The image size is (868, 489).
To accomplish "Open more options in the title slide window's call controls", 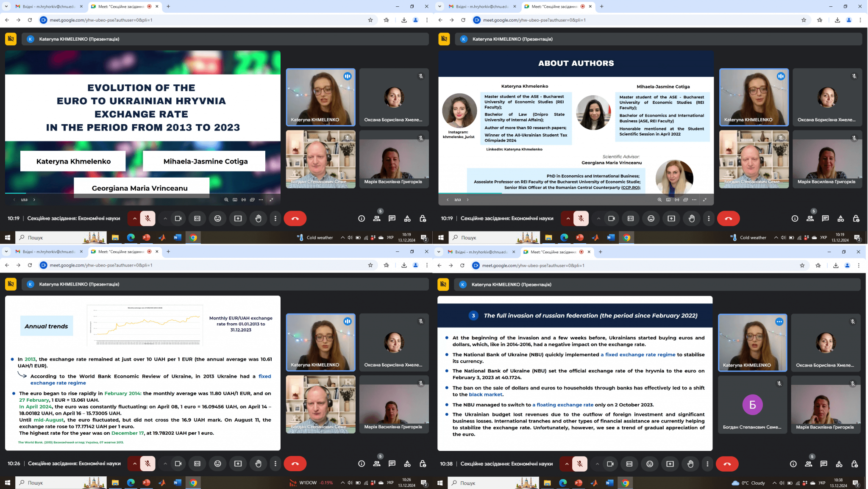I will click(x=275, y=219).
